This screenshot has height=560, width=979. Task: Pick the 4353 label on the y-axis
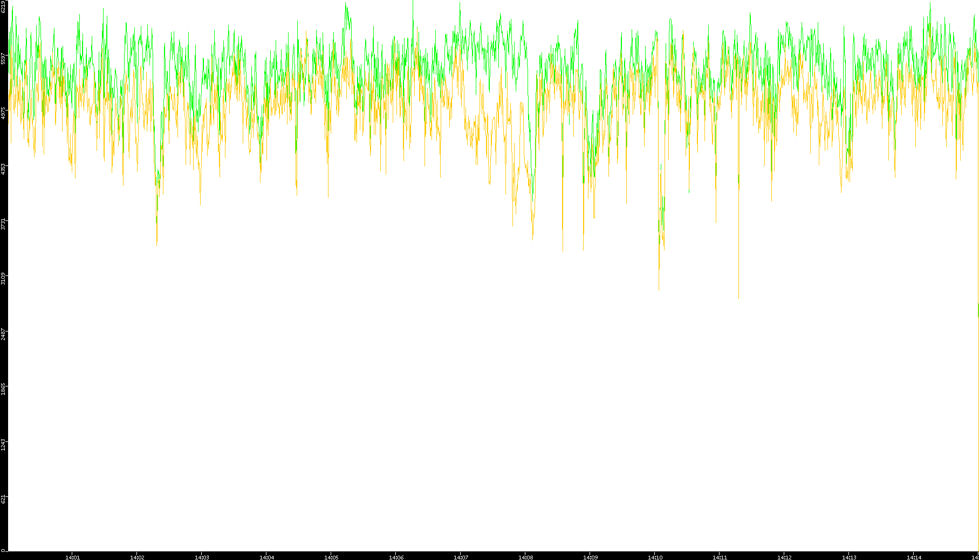pyautogui.click(x=4, y=169)
